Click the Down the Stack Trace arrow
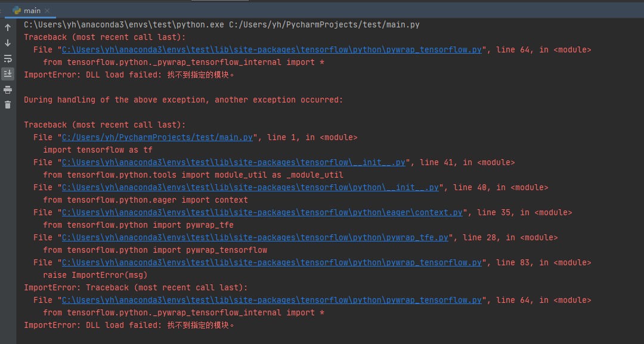Screen dimensions: 644x344 pos(8,43)
